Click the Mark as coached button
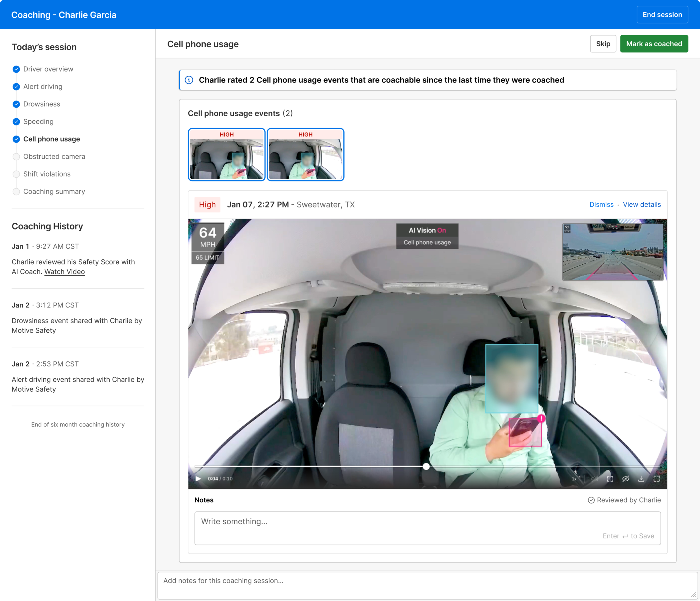 coord(654,44)
